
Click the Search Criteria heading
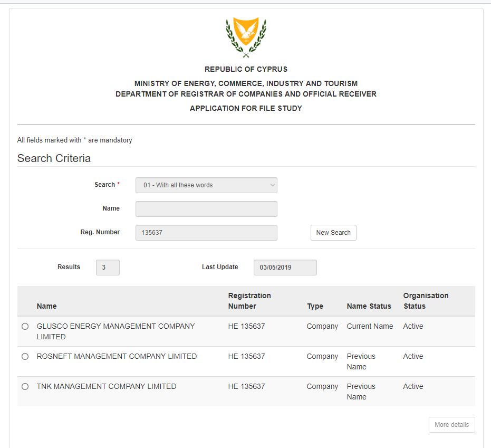tap(54, 158)
